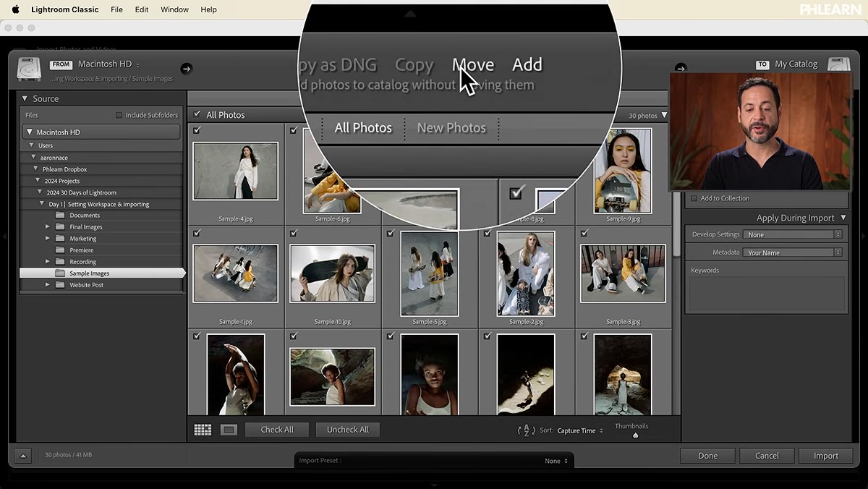Tick the Add to Collection checkbox

point(694,198)
